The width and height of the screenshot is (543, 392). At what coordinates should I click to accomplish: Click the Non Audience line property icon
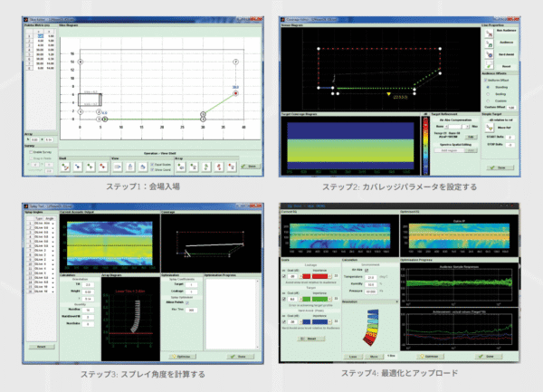coord(489,32)
